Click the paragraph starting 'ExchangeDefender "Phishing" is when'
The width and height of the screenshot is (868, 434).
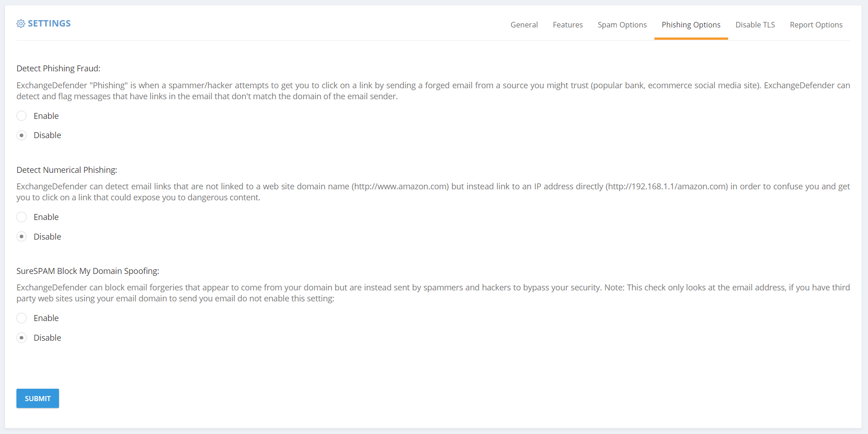433,91
